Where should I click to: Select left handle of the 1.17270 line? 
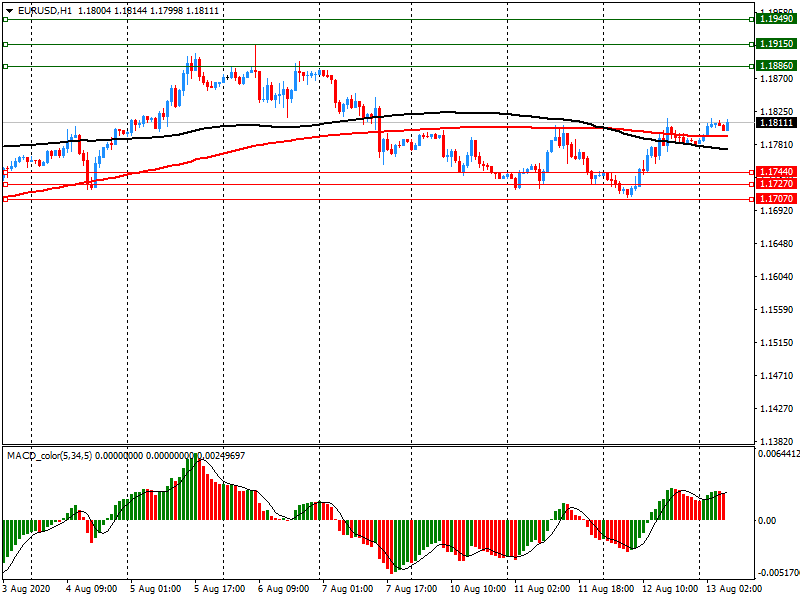tap(5, 184)
